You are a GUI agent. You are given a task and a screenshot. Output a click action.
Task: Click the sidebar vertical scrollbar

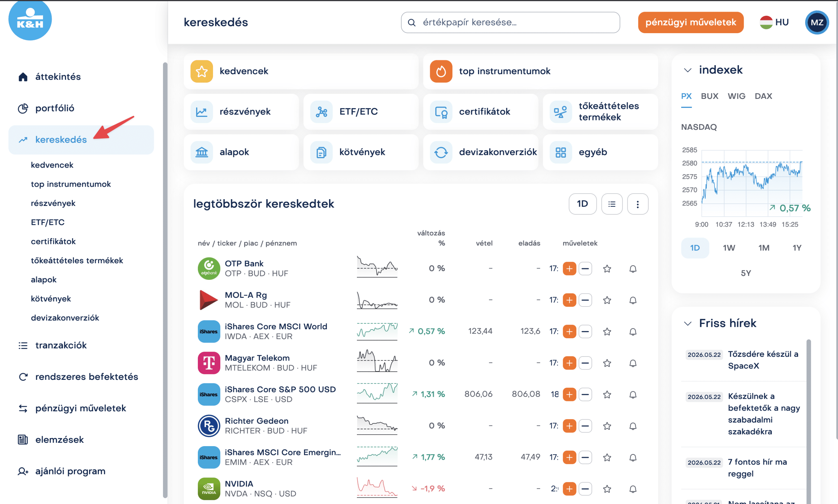coord(165,280)
